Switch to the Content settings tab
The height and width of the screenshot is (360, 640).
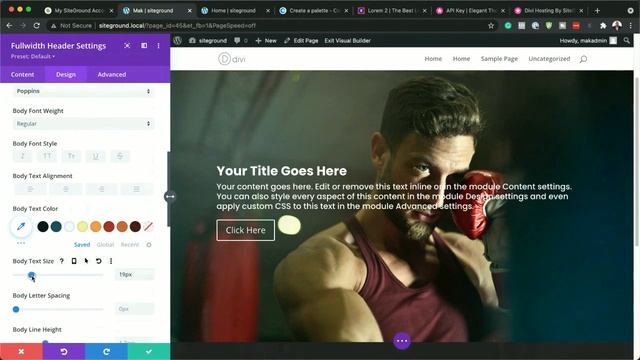point(22,74)
